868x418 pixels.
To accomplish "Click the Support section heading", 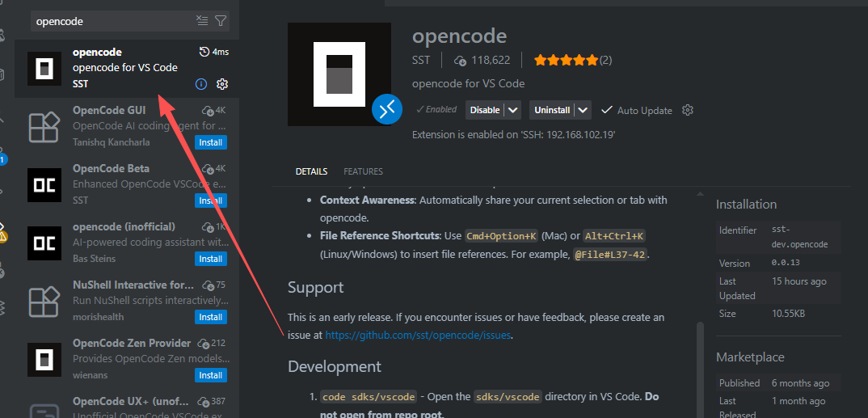I will point(315,287).
